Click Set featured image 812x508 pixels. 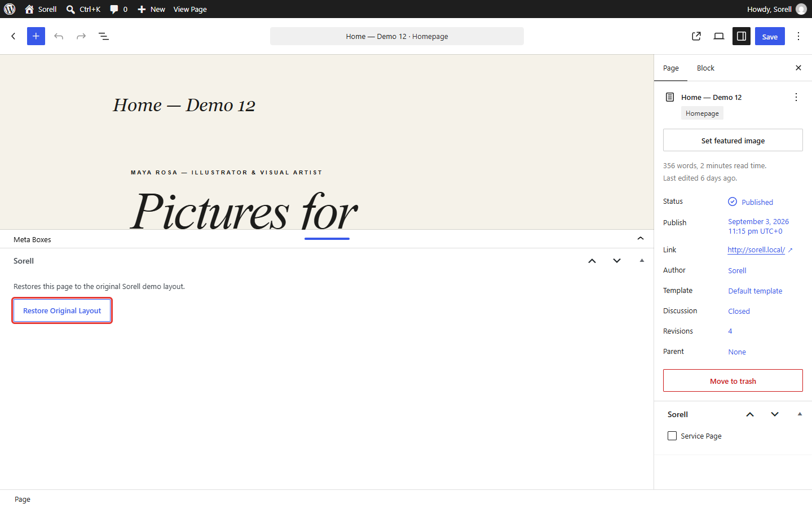[733, 141]
